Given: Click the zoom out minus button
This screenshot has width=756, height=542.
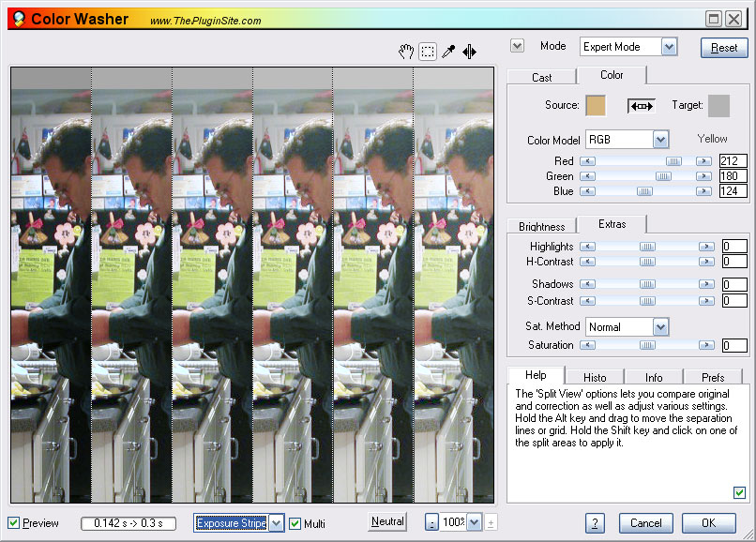Looking at the screenshot, I should point(431,522).
